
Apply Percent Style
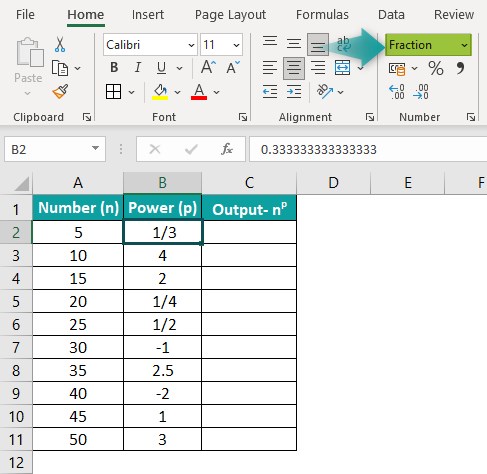(436, 68)
